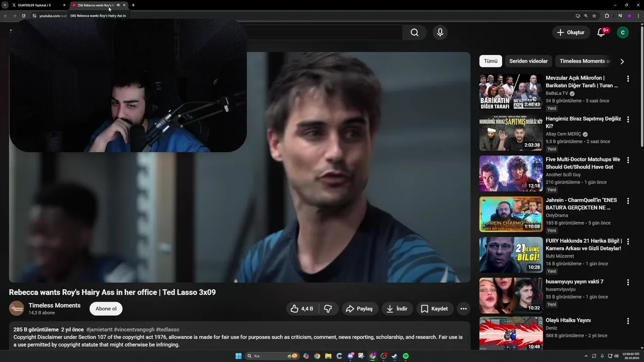The height and width of the screenshot is (362, 644).
Task: Activate voice search microphone icon
Action: coord(440,32)
